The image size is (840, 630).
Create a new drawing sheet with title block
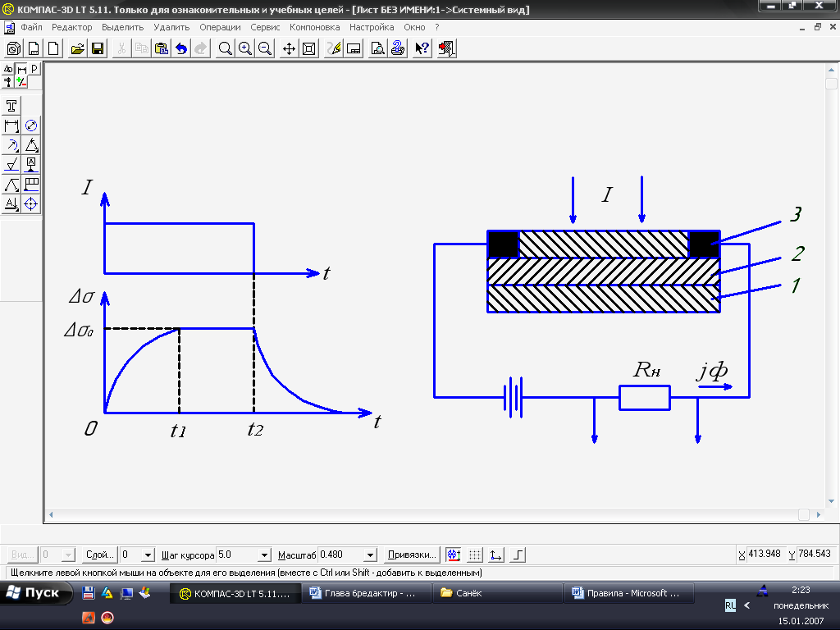tap(34, 48)
